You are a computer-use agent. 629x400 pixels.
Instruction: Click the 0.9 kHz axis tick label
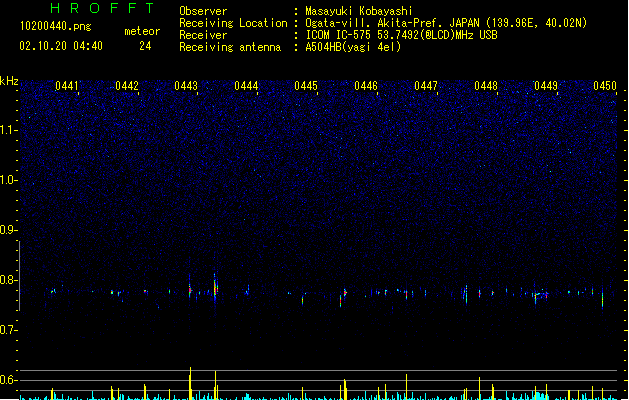tap(8, 230)
